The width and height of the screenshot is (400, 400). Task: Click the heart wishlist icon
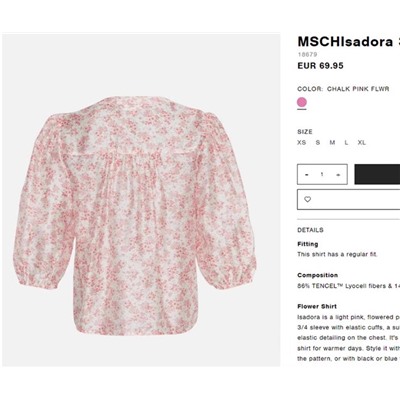307,199
